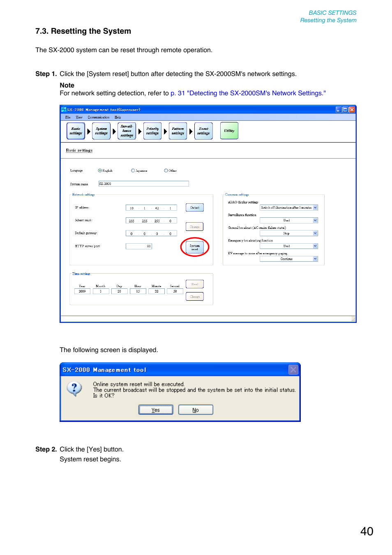Click the Detect button
392x555 pixels.
click(x=195, y=207)
